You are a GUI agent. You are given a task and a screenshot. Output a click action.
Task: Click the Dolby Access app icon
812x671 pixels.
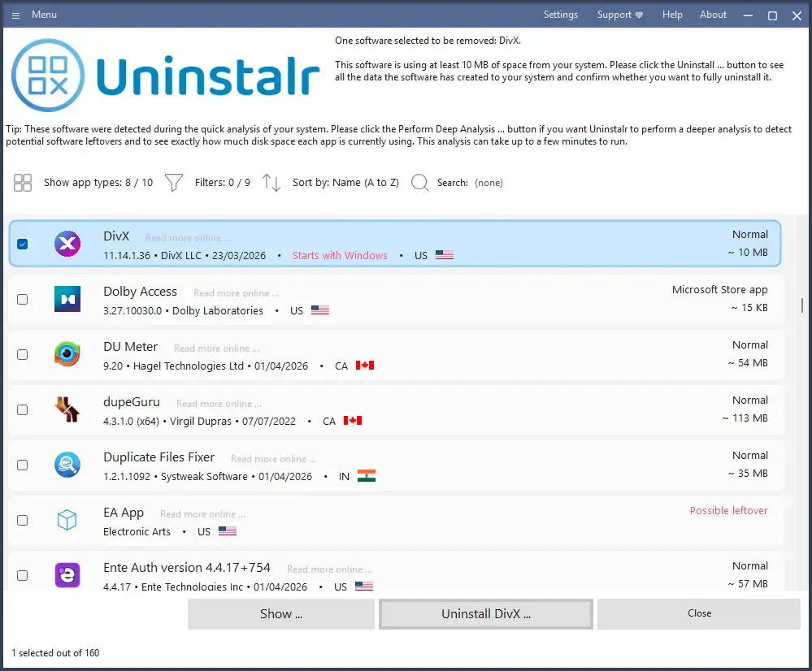pos(67,299)
